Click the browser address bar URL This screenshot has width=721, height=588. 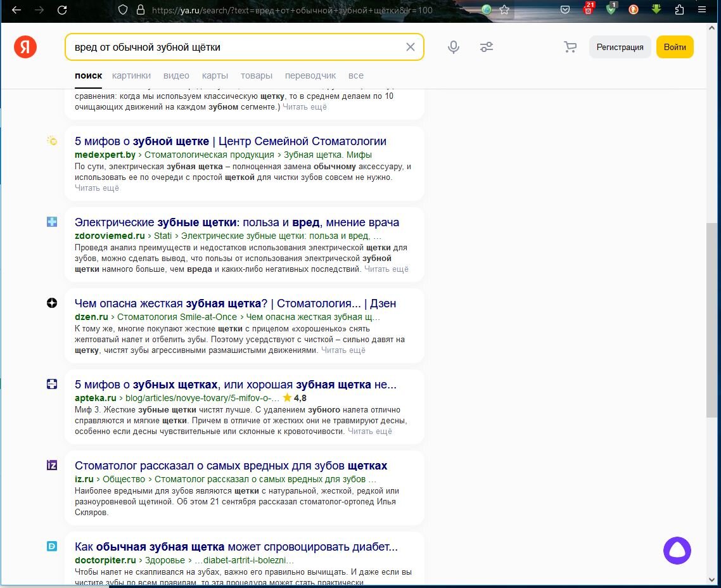pyautogui.click(x=292, y=10)
